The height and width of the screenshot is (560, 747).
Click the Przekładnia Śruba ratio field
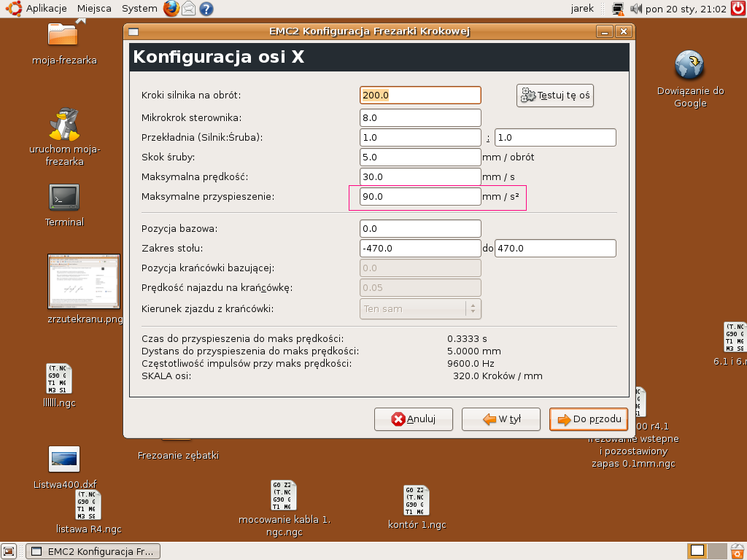555,138
